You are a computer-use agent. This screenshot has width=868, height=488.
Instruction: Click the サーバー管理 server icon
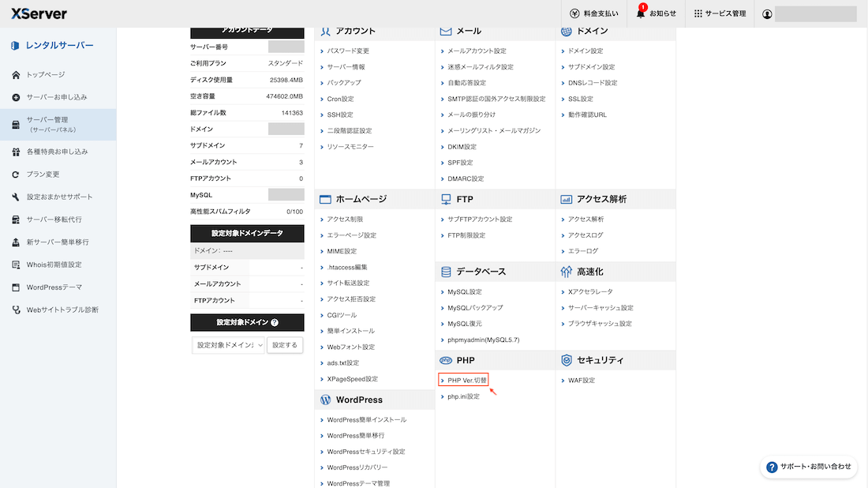tap(16, 125)
